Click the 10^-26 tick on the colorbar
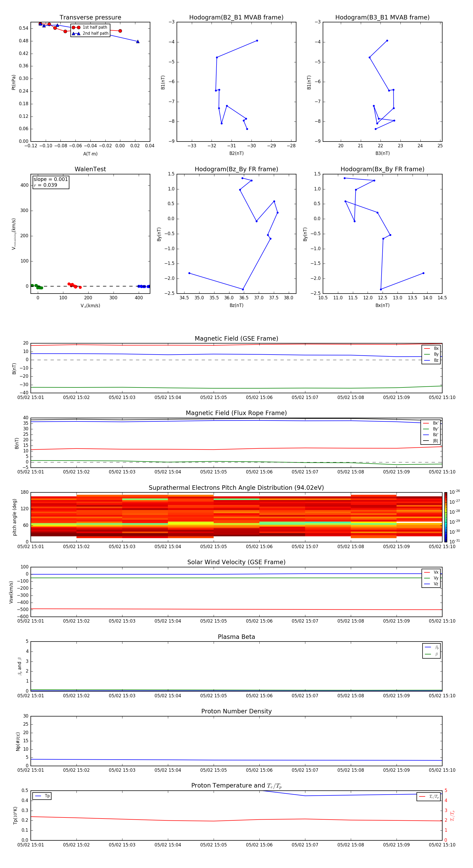This screenshot has width=473, height=868. [x=454, y=492]
